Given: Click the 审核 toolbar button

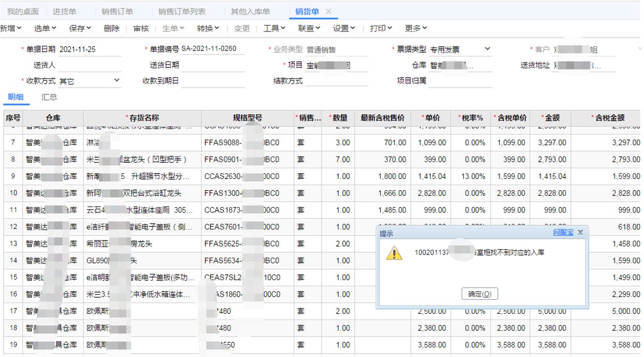Looking at the screenshot, I should pos(141,28).
